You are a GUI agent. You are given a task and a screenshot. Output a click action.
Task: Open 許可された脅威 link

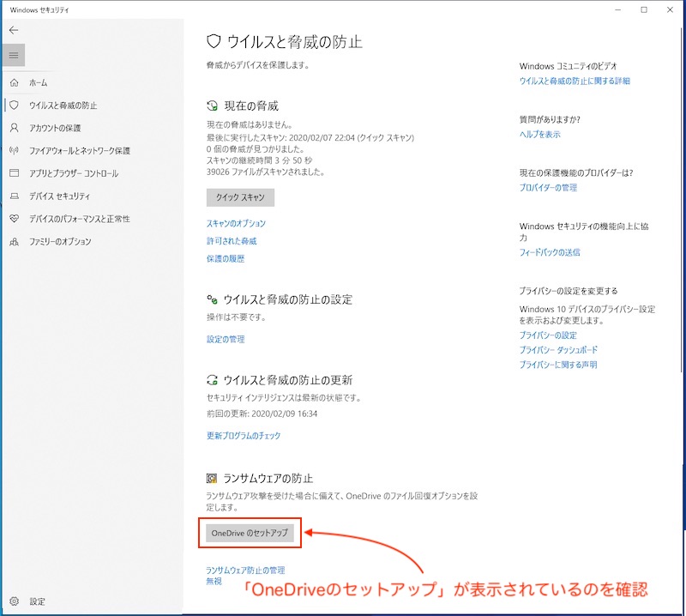[x=232, y=241]
